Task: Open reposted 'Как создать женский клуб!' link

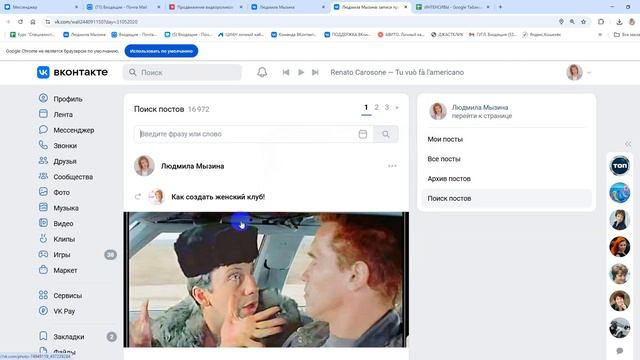Action: point(218,197)
